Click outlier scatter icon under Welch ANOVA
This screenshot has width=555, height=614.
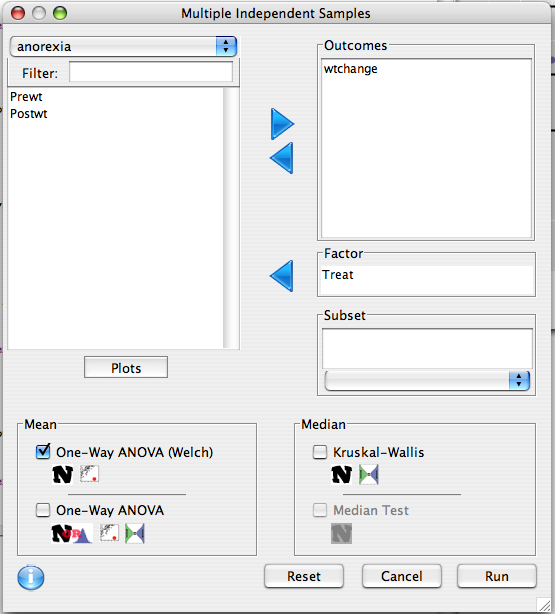click(x=89, y=474)
